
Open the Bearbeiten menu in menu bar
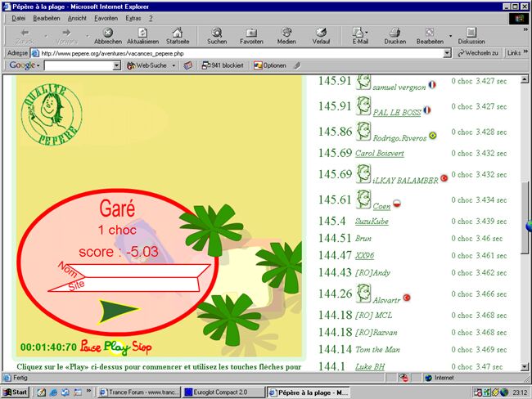[47, 17]
